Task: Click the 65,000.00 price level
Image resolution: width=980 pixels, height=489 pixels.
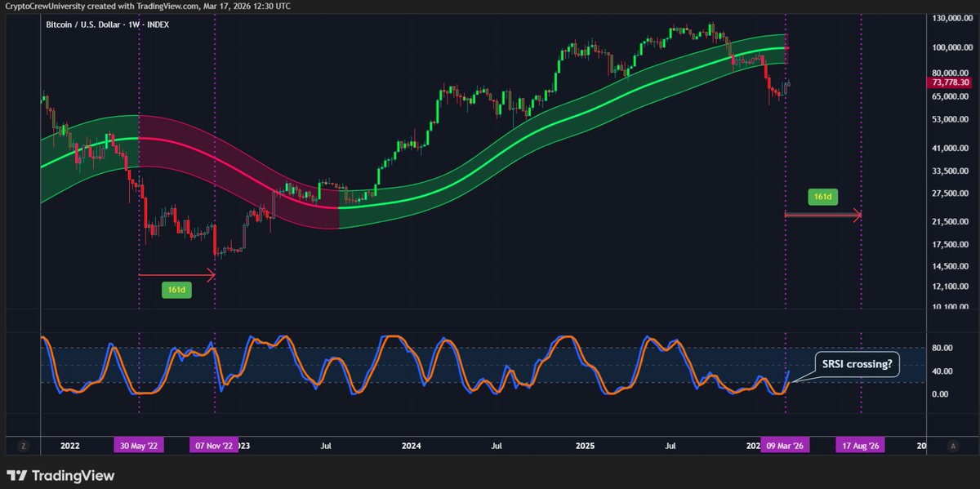Action: [x=951, y=96]
